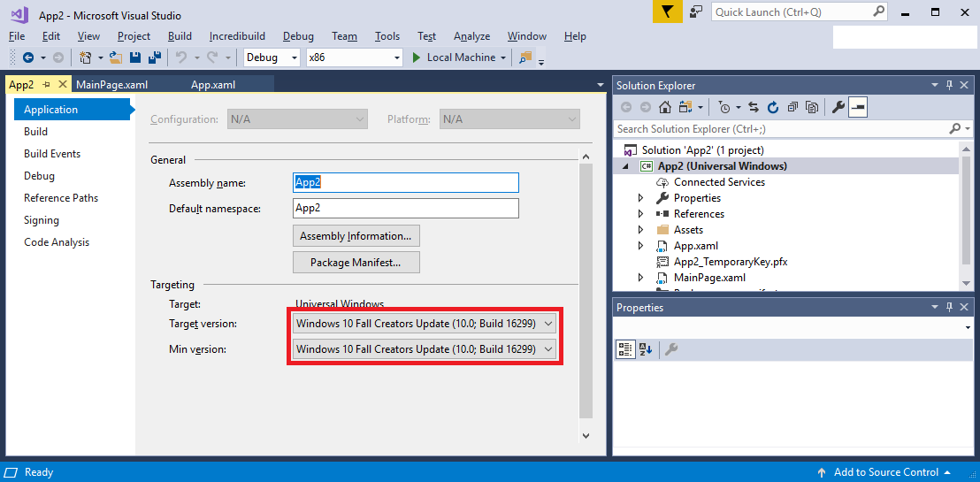Expand the Properties node in Solution Explorer
The width and height of the screenshot is (980, 482).
coord(640,197)
